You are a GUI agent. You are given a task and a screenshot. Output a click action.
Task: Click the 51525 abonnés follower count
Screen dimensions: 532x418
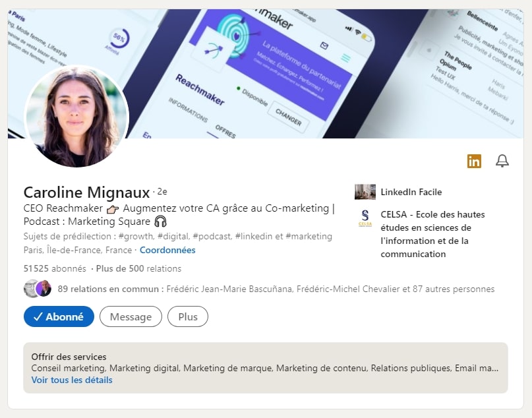(55, 268)
